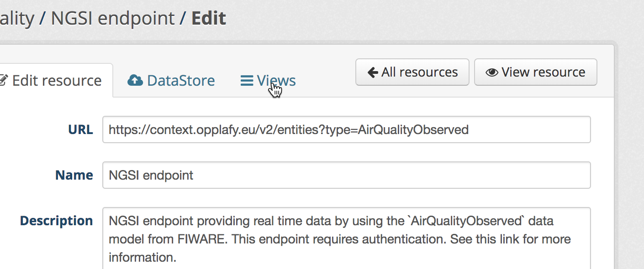Click the pencil icon on Edit resource

3,81
